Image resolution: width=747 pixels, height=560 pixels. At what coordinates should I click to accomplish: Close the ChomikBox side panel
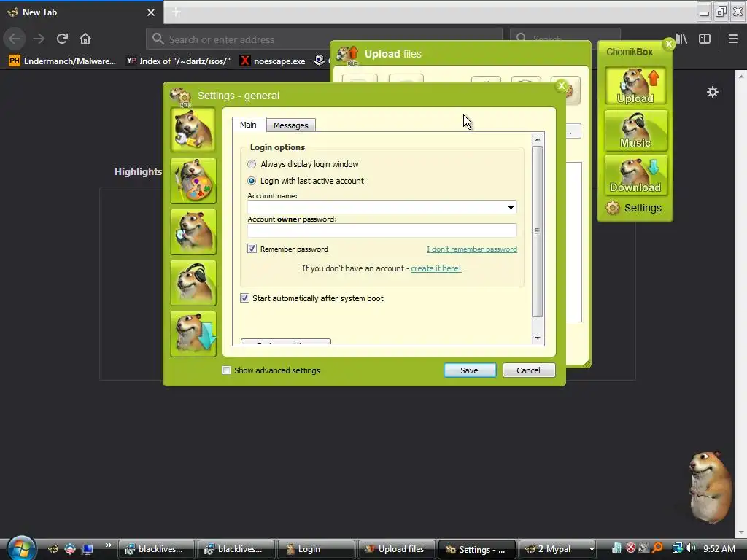(669, 44)
